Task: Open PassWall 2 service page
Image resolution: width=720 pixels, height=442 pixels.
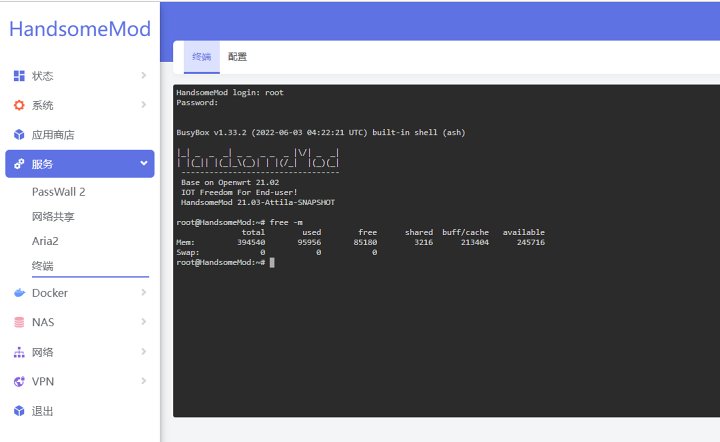Action: pos(58,192)
